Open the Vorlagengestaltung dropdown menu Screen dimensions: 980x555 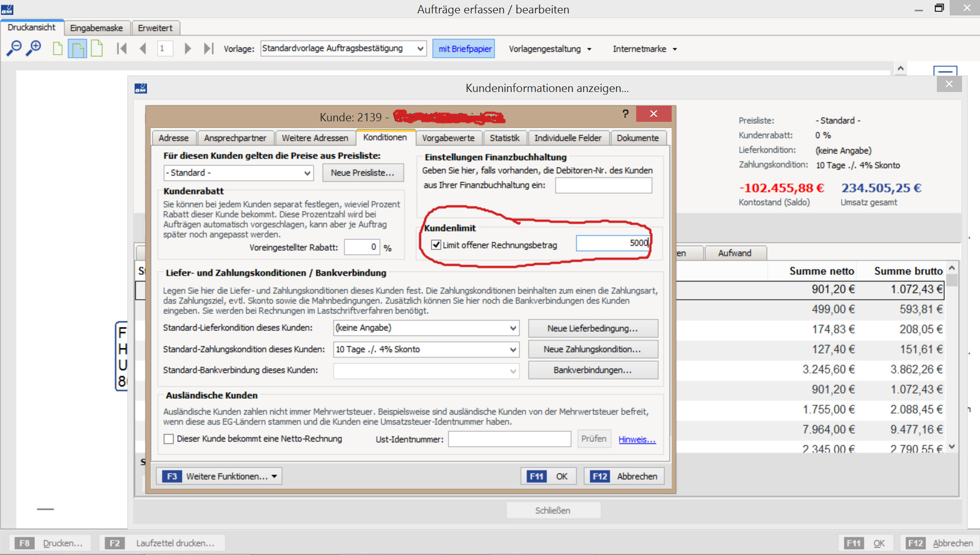pyautogui.click(x=550, y=49)
